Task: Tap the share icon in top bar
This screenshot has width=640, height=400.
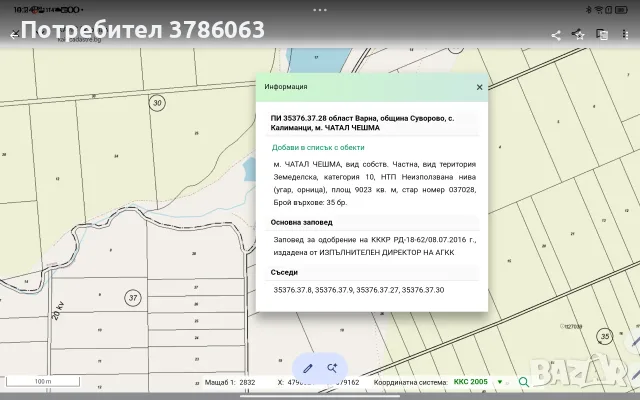Action: coord(556,36)
